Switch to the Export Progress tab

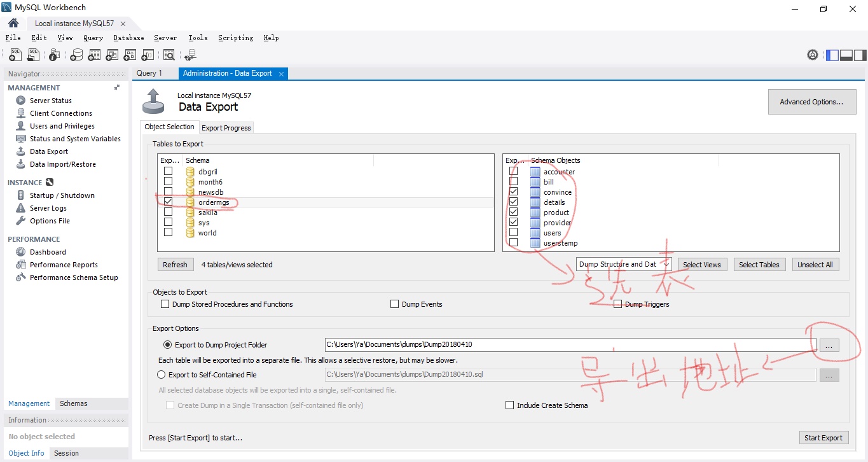226,128
